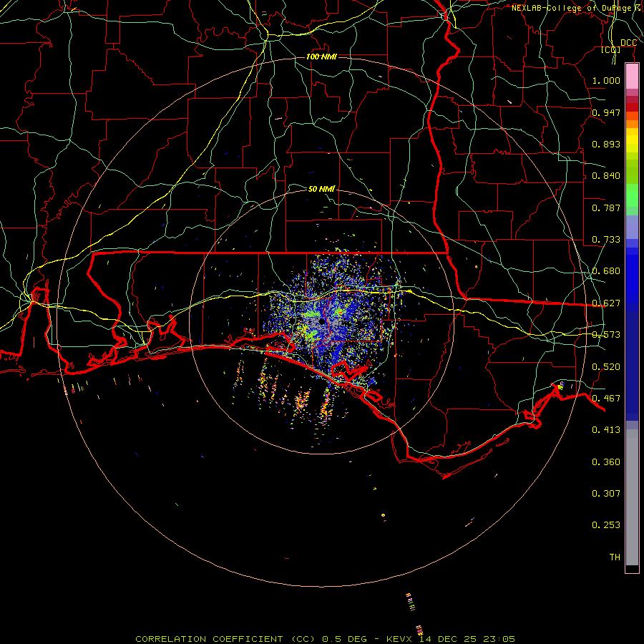Pick the orange legend swatch
Screen dimensions: 644x644
pos(632,124)
